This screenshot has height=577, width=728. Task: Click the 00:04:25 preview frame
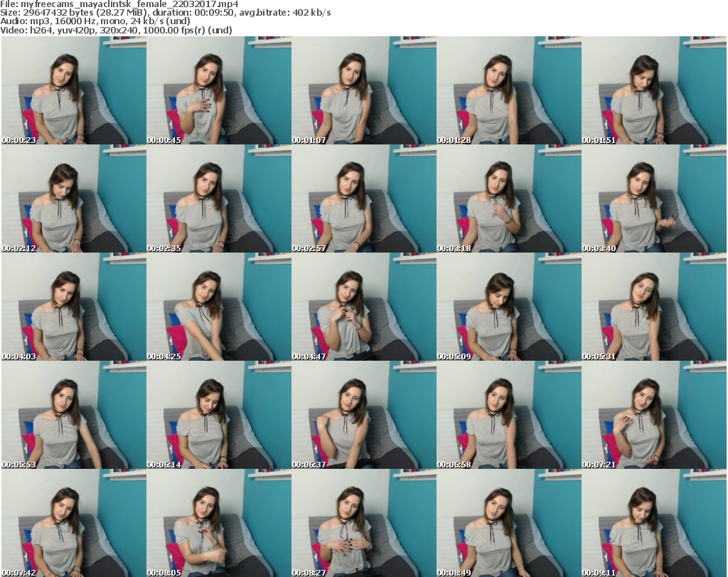[219, 307]
